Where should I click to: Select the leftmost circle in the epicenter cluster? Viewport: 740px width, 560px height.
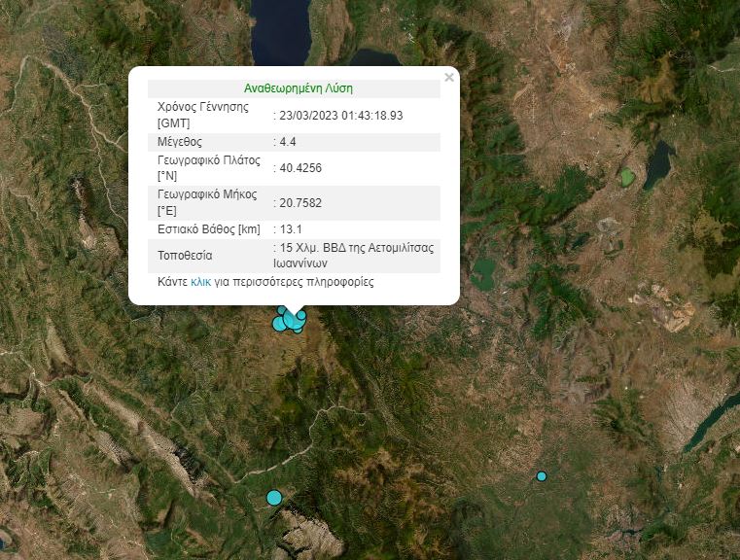click(x=278, y=324)
